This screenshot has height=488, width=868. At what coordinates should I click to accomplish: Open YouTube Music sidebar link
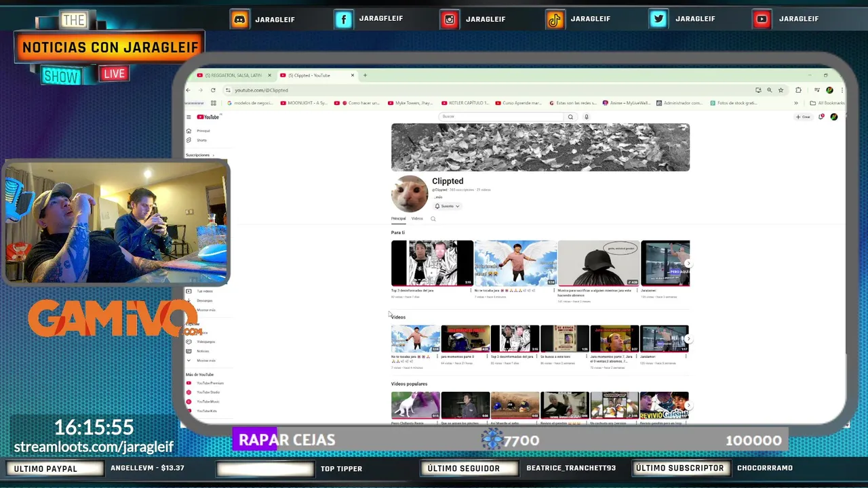coord(203,402)
